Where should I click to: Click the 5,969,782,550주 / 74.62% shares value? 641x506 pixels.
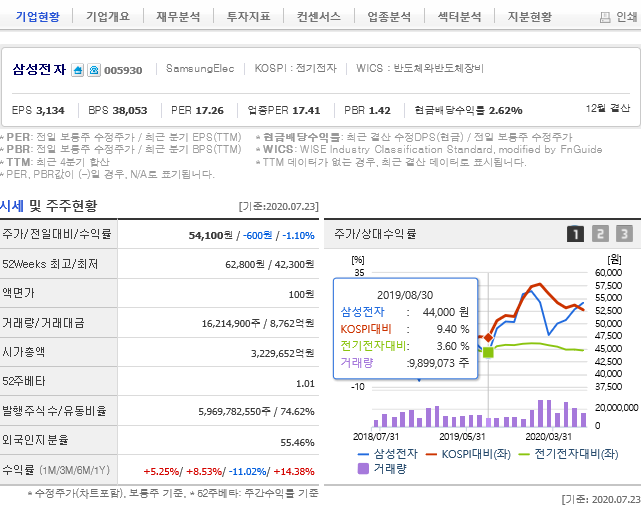click(x=256, y=411)
